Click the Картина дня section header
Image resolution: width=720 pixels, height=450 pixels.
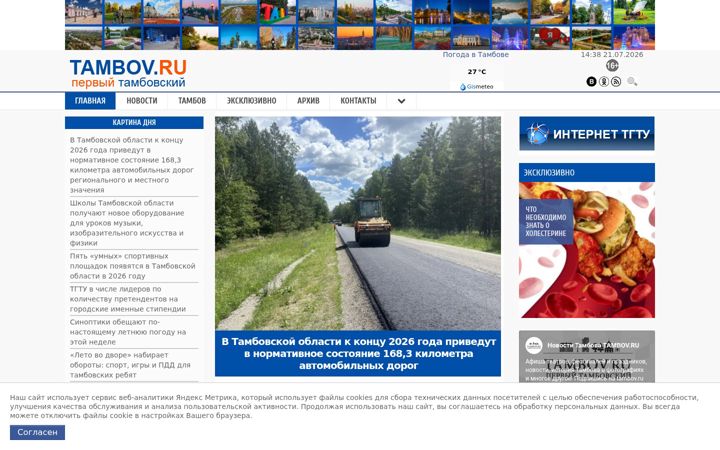tap(134, 123)
